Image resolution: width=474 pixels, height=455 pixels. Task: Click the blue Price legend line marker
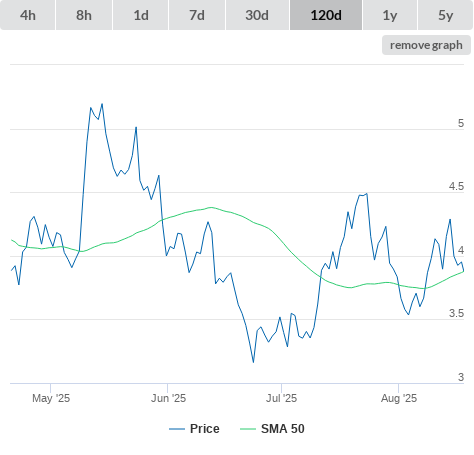click(177, 429)
